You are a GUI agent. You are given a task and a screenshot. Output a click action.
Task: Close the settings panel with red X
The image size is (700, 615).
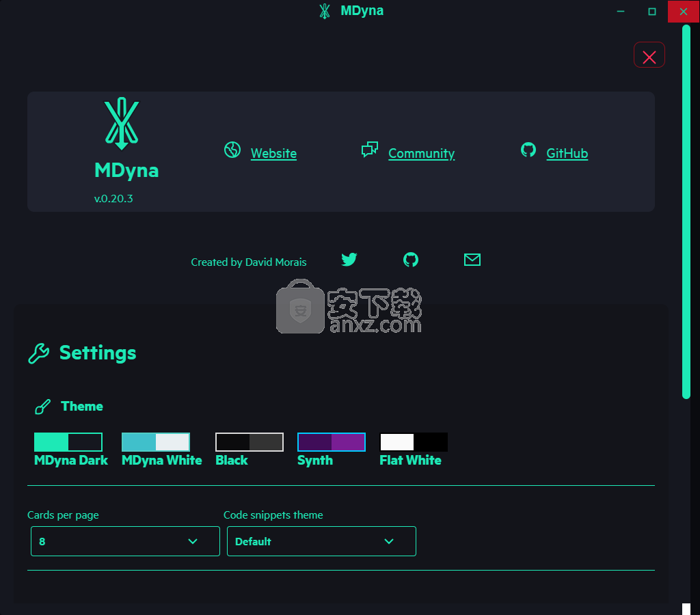pos(649,55)
